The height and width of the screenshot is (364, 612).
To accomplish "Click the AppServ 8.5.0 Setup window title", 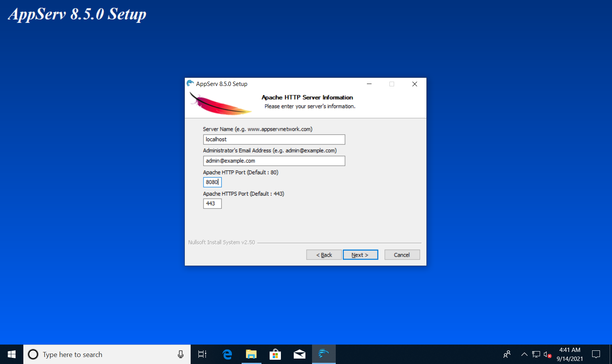I will click(x=222, y=84).
